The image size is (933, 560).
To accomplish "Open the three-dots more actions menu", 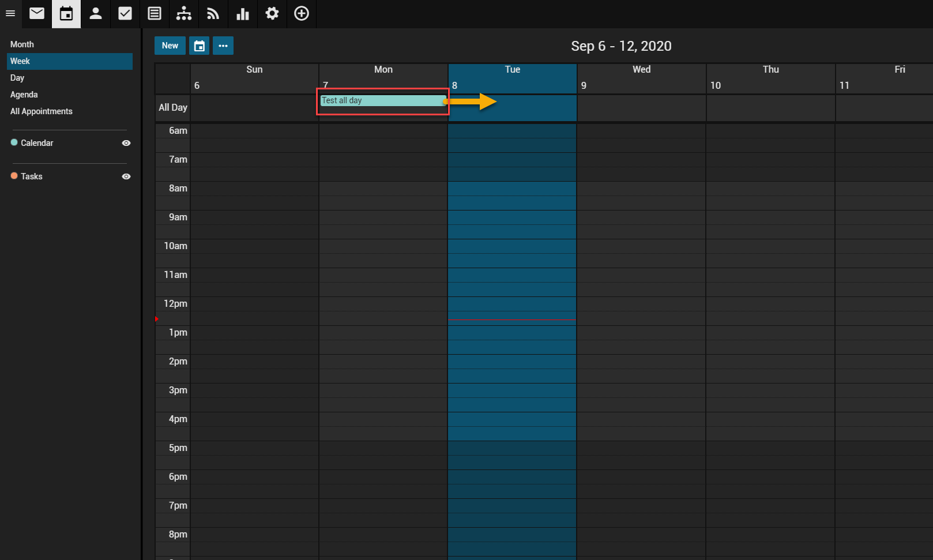I will (223, 46).
